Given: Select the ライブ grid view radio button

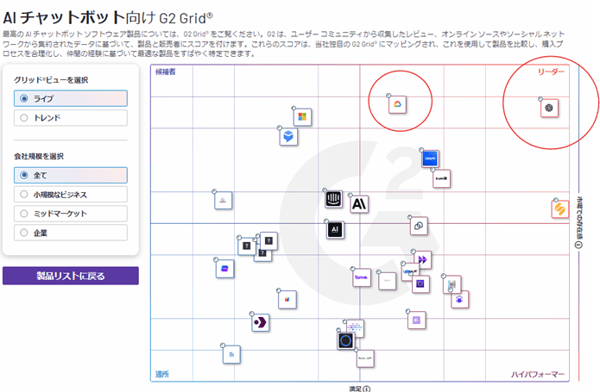Looking at the screenshot, I should [71, 99].
